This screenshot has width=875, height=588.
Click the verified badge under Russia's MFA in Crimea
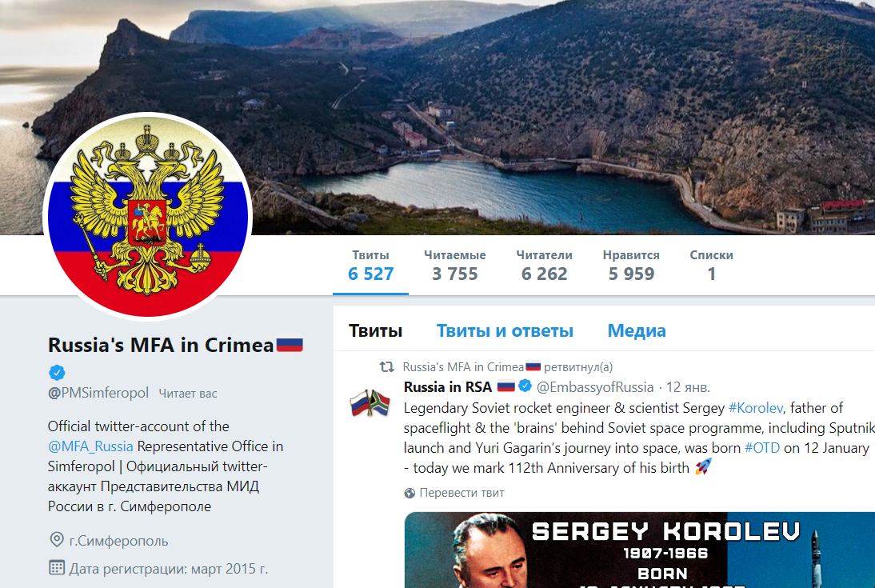pos(57,372)
